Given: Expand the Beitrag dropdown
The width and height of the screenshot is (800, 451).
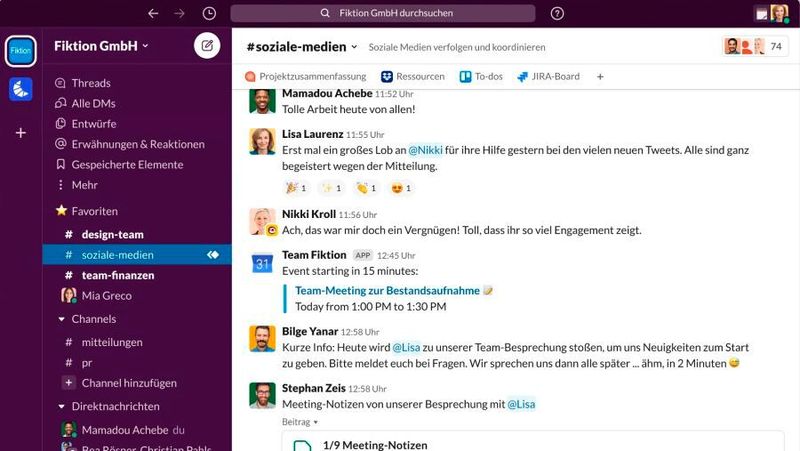Looking at the screenshot, I should 299,422.
